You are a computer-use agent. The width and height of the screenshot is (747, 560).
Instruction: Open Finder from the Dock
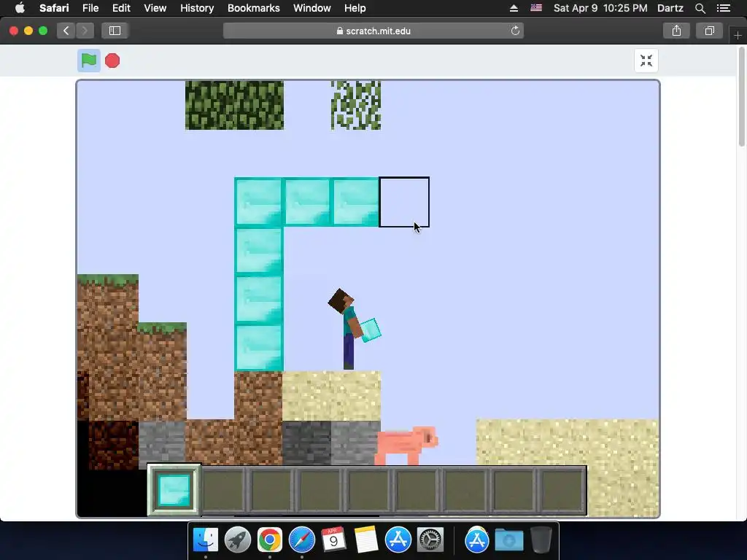(x=205, y=540)
